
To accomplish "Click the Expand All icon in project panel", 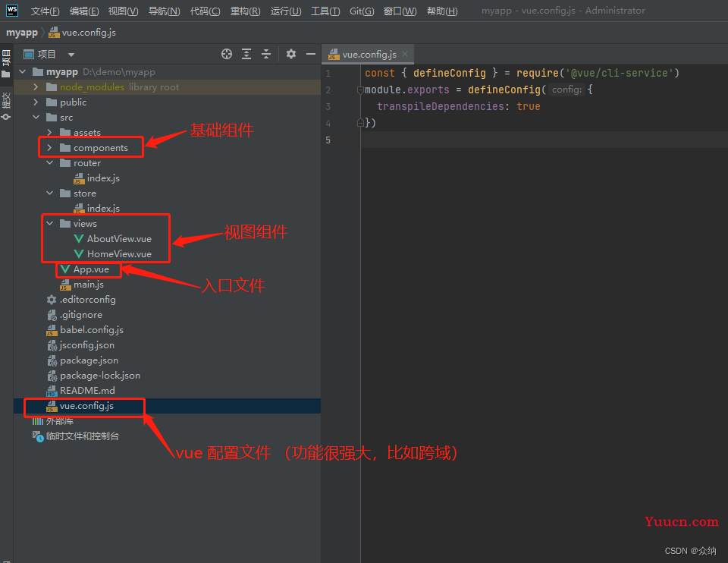I will click(246, 54).
